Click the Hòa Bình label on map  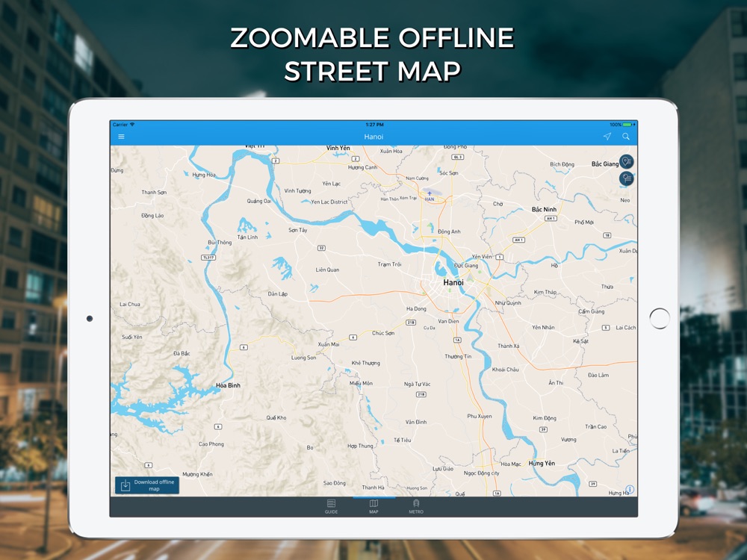point(228,385)
